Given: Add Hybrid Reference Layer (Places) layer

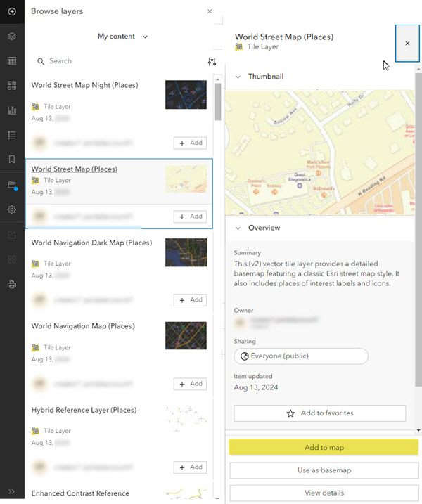Looking at the screenshot, I should tap(190, 467).
